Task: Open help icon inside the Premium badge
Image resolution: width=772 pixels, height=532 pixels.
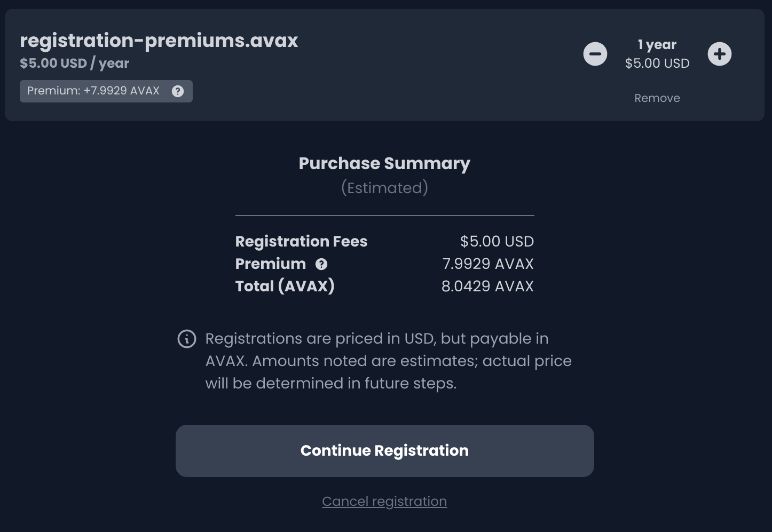Action: pyautogui.click(x=178, y=91)
